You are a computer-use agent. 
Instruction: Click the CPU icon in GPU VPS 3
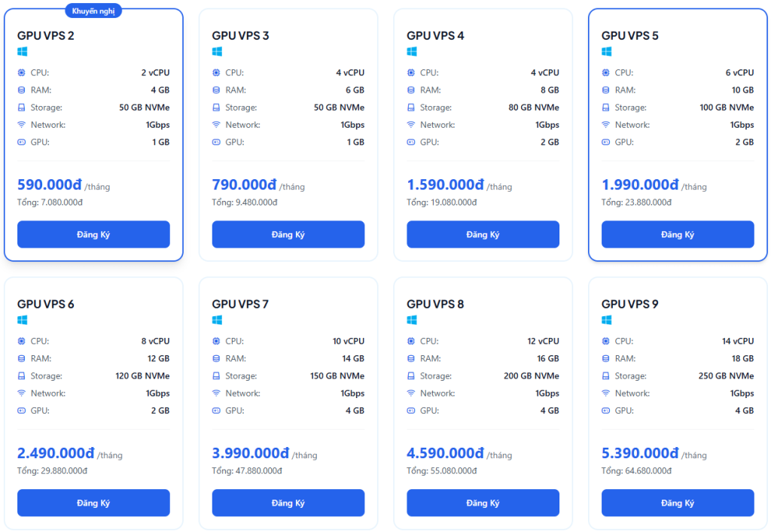217,73
